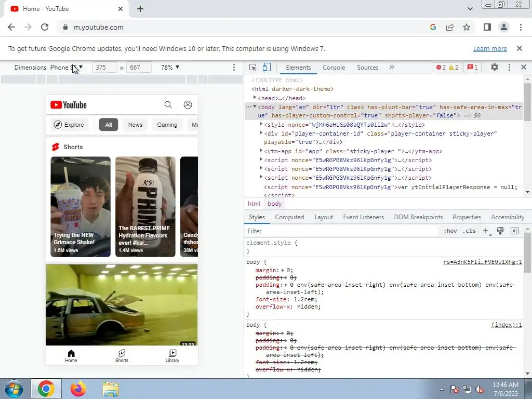This screenshot has width=532, height=399.
Task: Go to YouTube Home bottom tab
Action: click(71, 356)
